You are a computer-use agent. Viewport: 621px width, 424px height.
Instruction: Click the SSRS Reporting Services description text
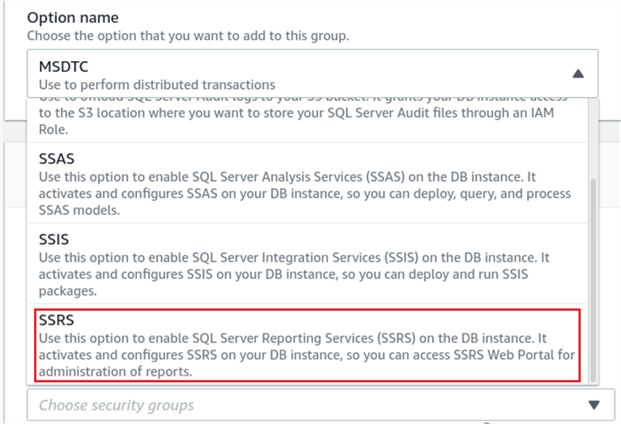click(x=300, y=356)
